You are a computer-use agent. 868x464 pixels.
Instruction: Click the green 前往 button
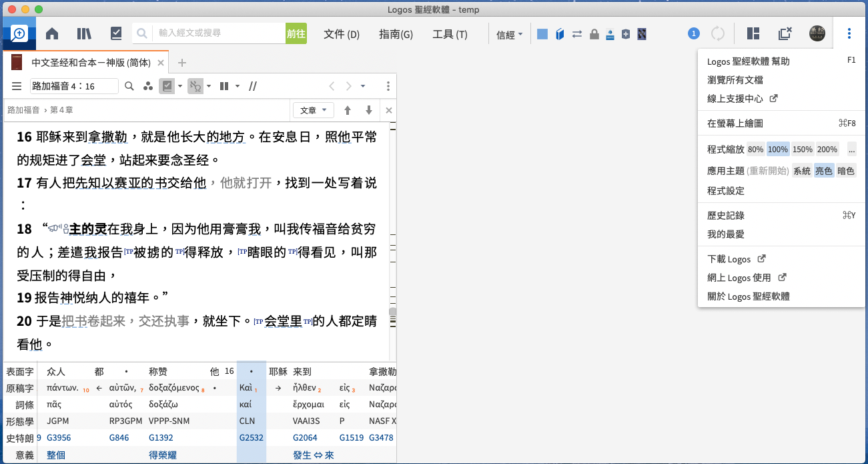296,33
